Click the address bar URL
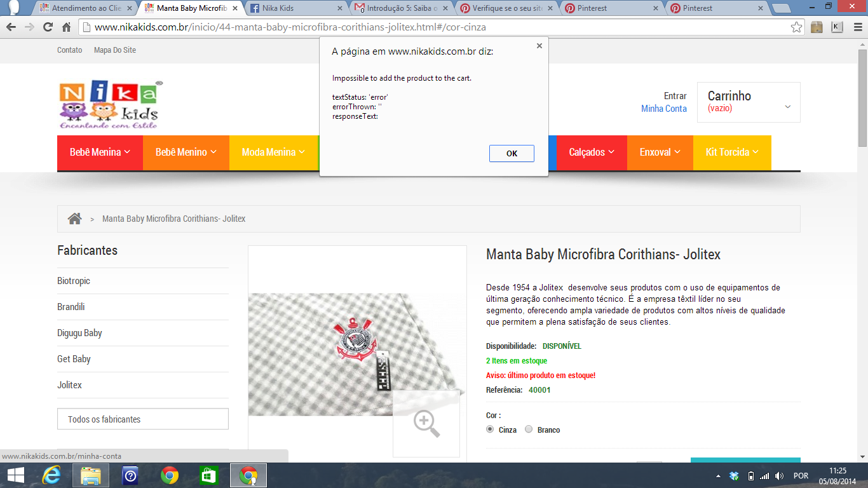 [290, 27]
